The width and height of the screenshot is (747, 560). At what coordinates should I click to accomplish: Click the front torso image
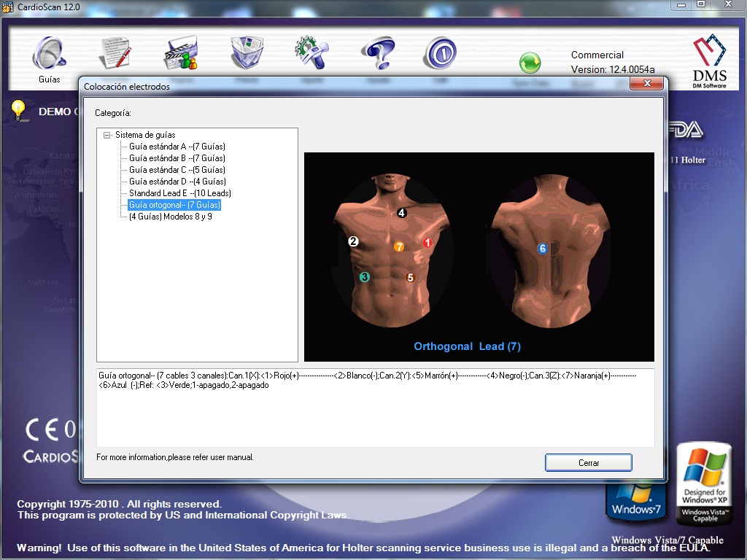pyautogui.click(x=392, y=251)
